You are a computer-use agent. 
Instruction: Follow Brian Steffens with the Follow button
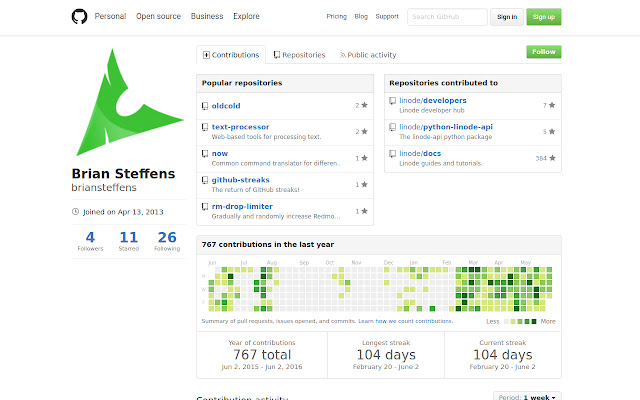[x=544, y=52]
